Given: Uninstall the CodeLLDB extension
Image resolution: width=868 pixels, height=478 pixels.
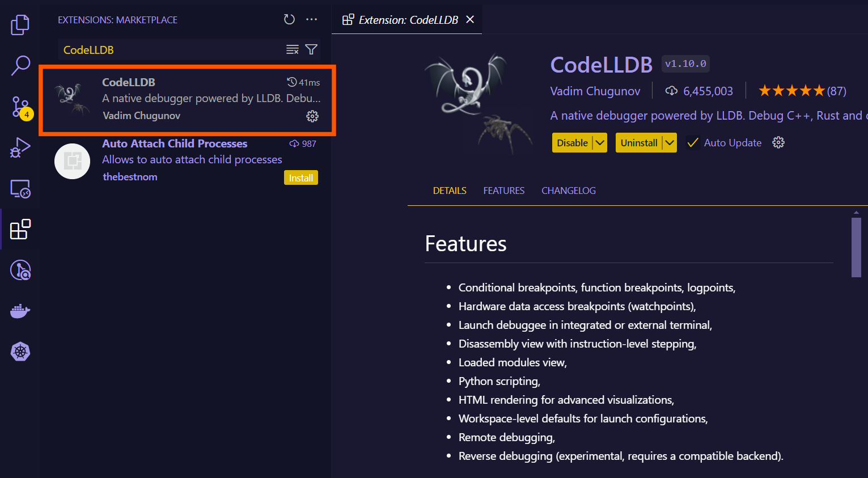Looking at the screenshot, I should tap(639, 143).
